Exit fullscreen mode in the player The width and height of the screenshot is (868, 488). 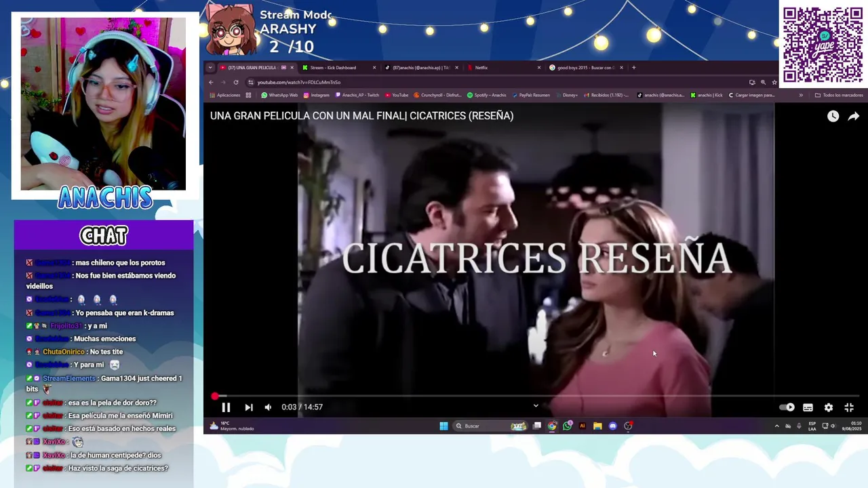[849, 407]
